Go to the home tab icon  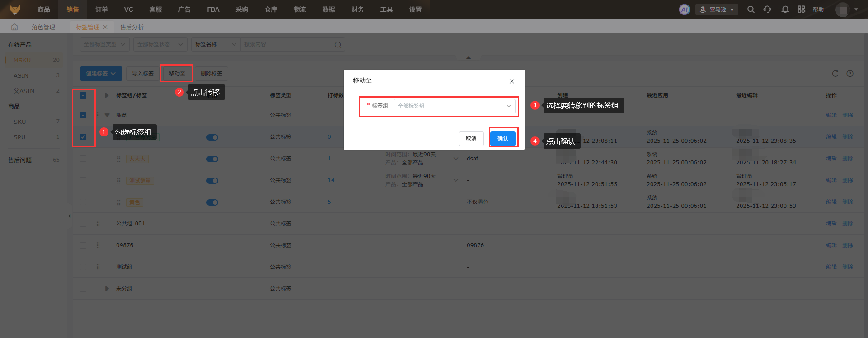tap(14, 27)
